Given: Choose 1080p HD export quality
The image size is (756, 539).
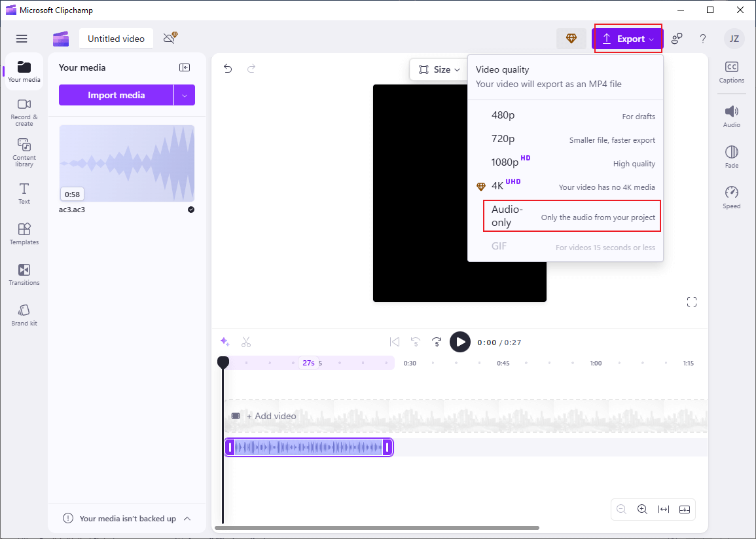Looking at the screenshot, I should click(566, 162).
